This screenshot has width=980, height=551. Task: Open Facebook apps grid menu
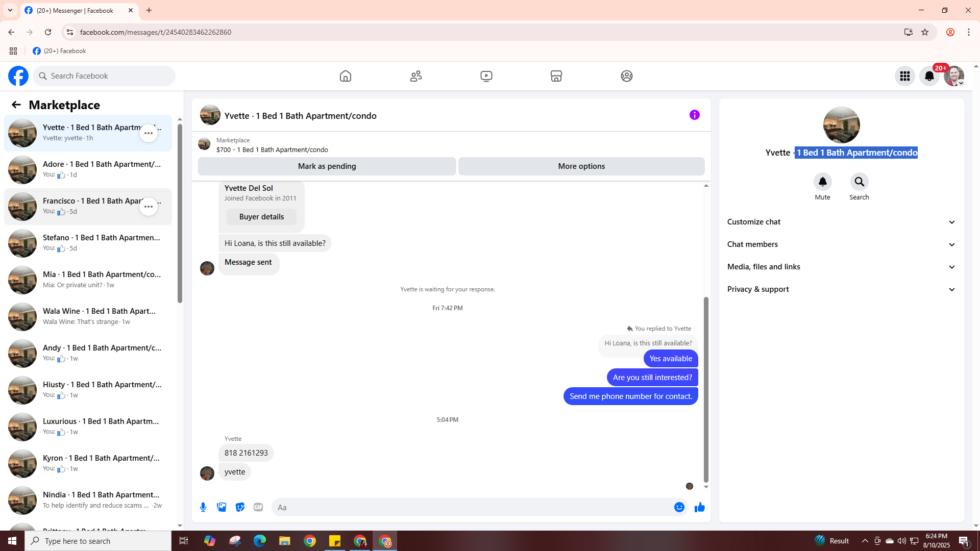coord(904,76)
